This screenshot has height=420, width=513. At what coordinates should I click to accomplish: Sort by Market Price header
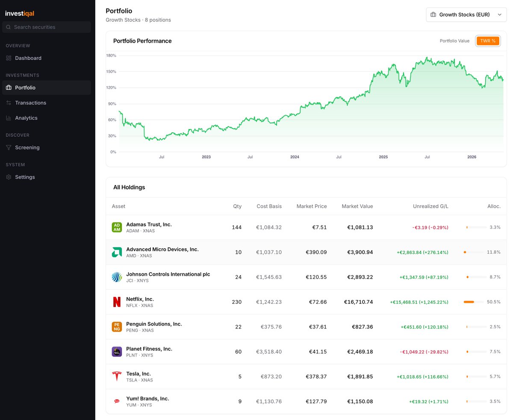312,206
